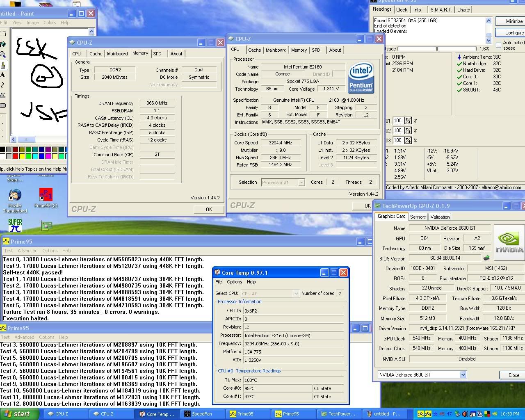
Task: Click the volume speaker tray icon
Action: pyautogui.click(x=465, y=414)
